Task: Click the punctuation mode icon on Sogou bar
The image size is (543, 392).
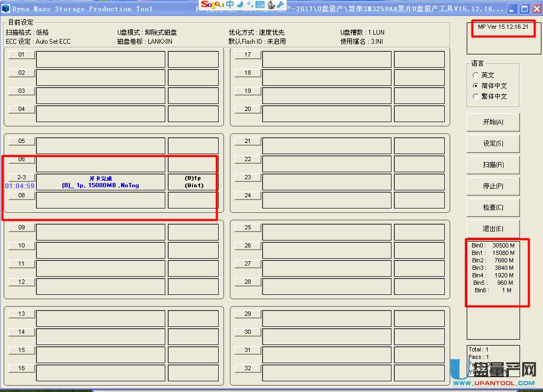Action: (249, 5)
